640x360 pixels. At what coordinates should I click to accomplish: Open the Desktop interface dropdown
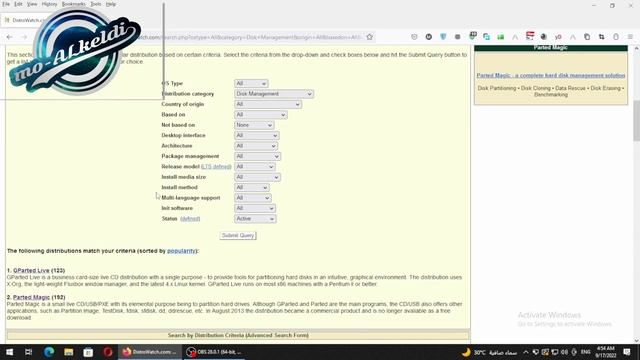click(x=257, y=136)
